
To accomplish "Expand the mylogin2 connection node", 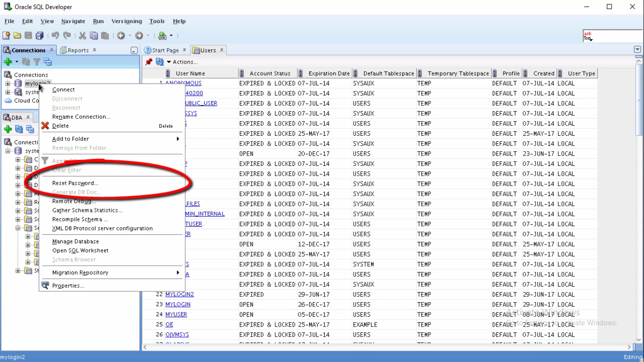I will click(8, 84).
